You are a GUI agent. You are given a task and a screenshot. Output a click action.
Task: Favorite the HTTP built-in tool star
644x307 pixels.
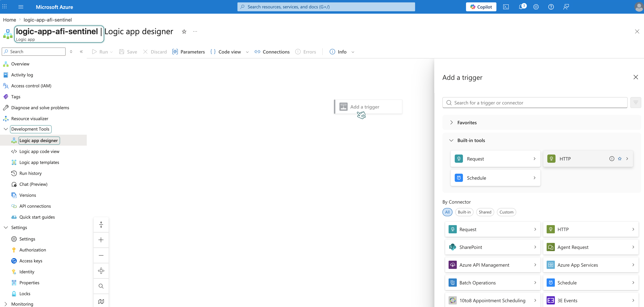[620, 159]
